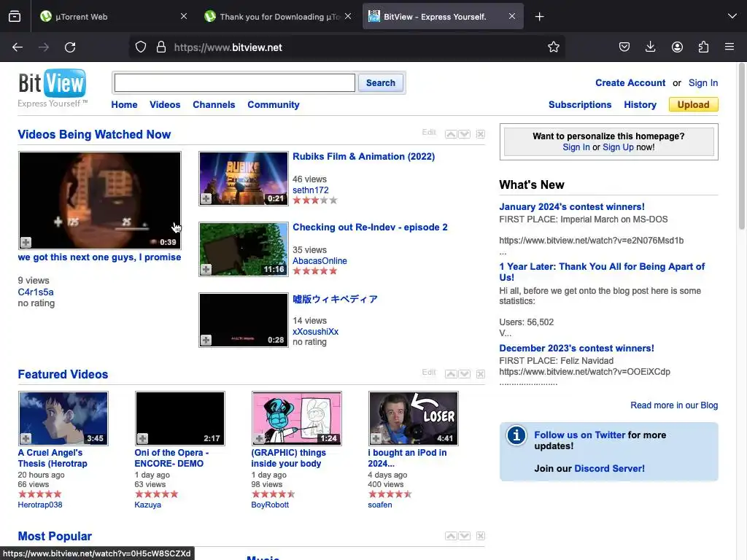Open the Rubiks Film & Animation thumbnail
The height and width of the screenshot is (560, 747).
coord(244,179)
